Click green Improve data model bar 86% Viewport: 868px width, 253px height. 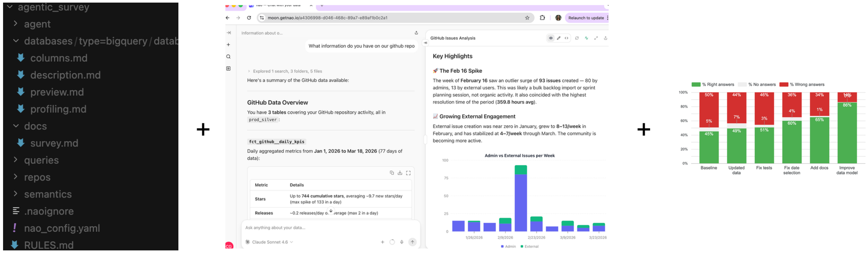pyautogui.click(x=847, y=133)
